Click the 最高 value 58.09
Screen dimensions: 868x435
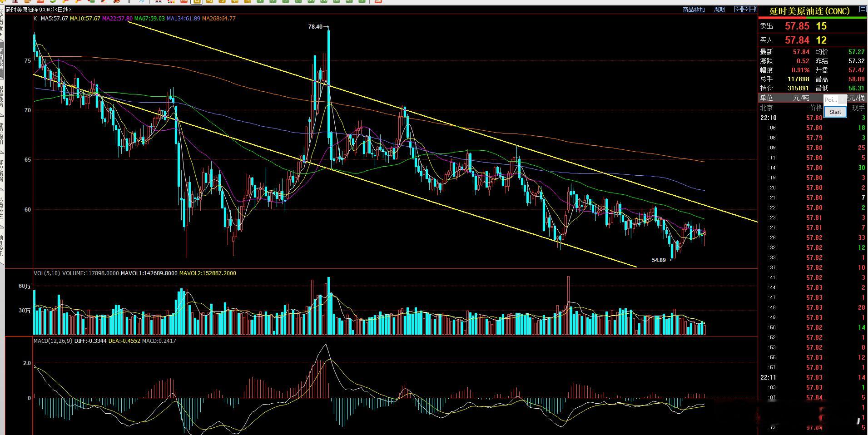point(857,79)
